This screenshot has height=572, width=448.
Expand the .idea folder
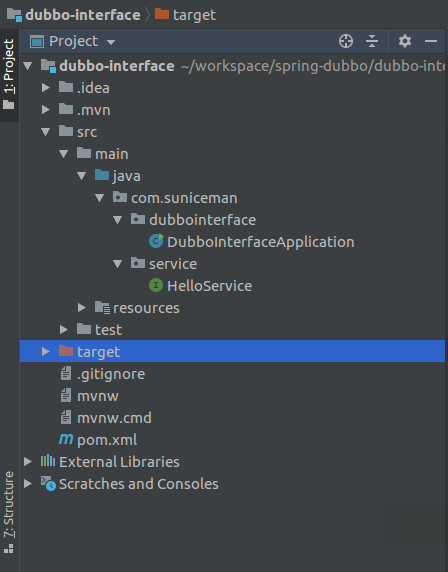point(46,88)
